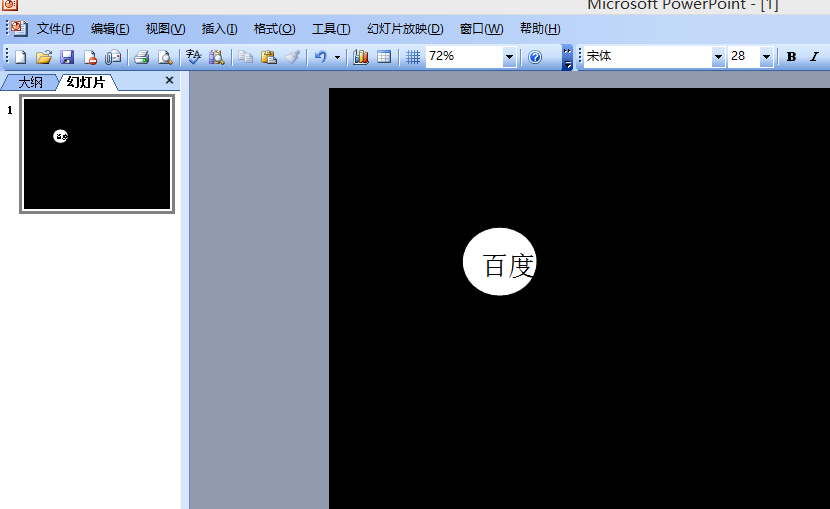This screenshot has width=830, height=509.
Task: Open the font name dropdown arrow
Action: tap(718, 57)
